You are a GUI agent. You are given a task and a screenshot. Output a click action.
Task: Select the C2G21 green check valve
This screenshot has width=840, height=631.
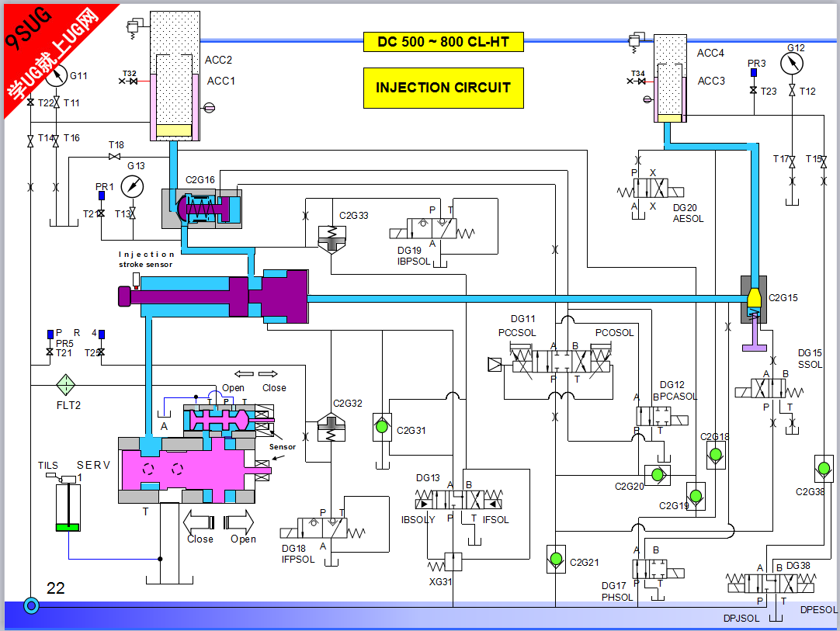(556, 560)
